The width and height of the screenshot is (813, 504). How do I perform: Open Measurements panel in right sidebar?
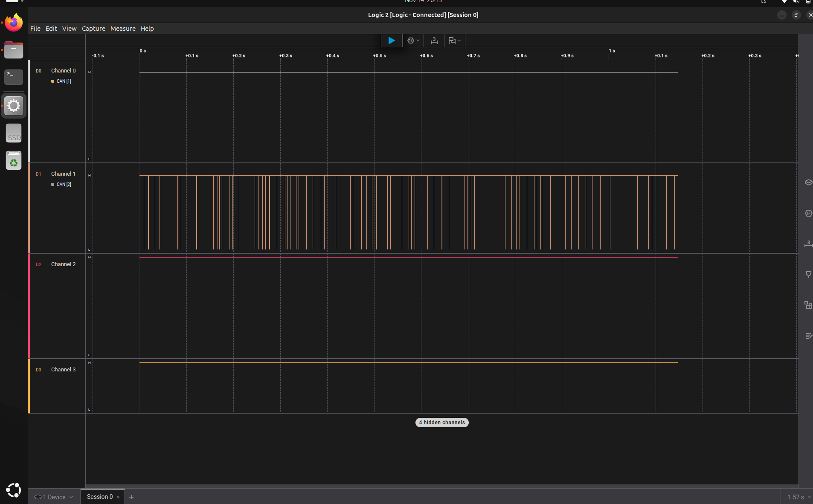click(x=808, y=244)
